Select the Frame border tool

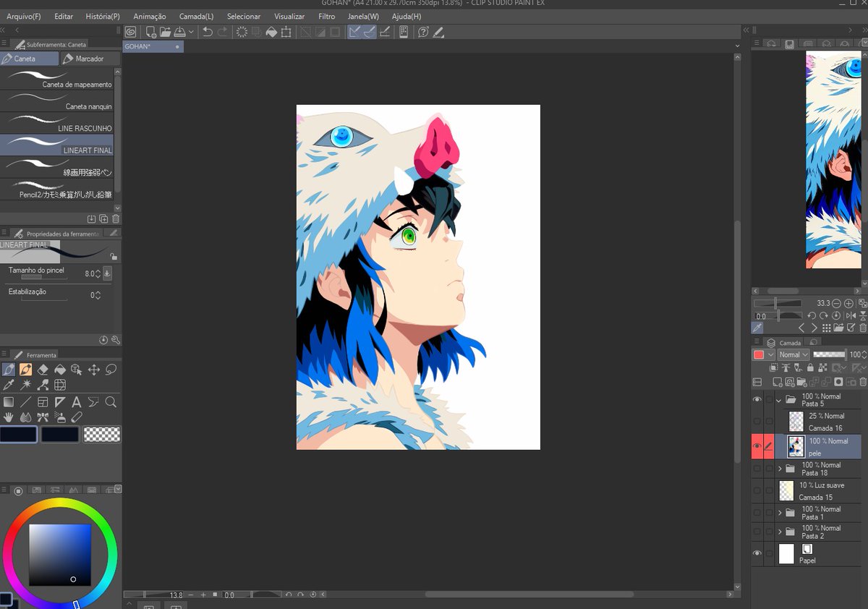[43, 402]
